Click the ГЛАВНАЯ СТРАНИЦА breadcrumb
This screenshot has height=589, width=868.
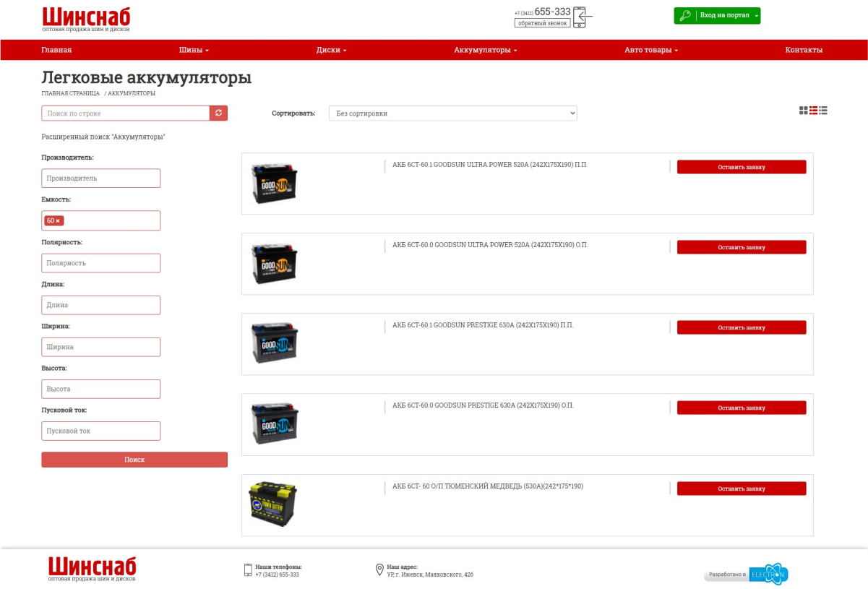click(71, 93)
